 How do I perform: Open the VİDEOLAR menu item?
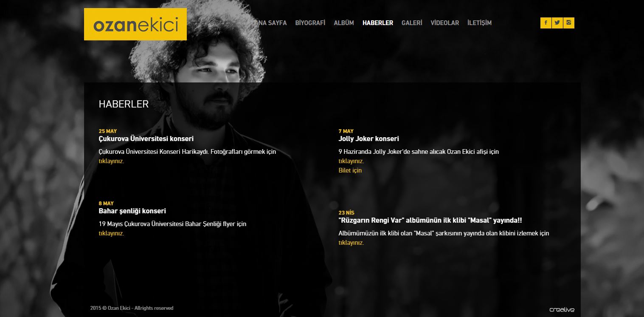click(445, 23)
